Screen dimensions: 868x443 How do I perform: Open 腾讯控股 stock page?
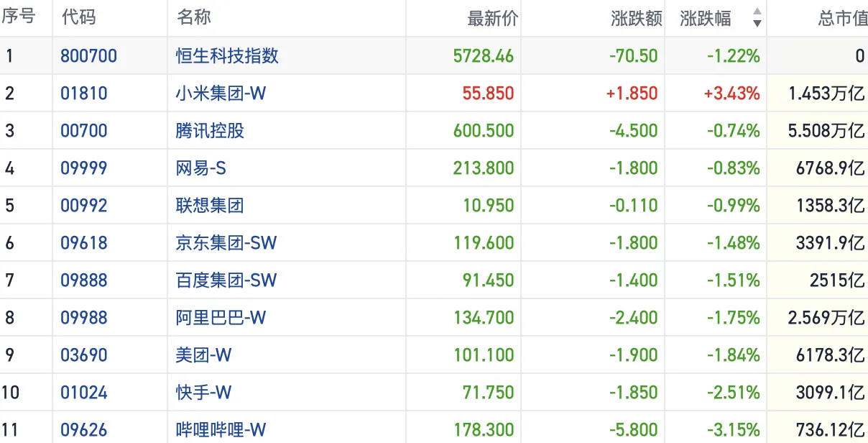[x=211, y=131]
